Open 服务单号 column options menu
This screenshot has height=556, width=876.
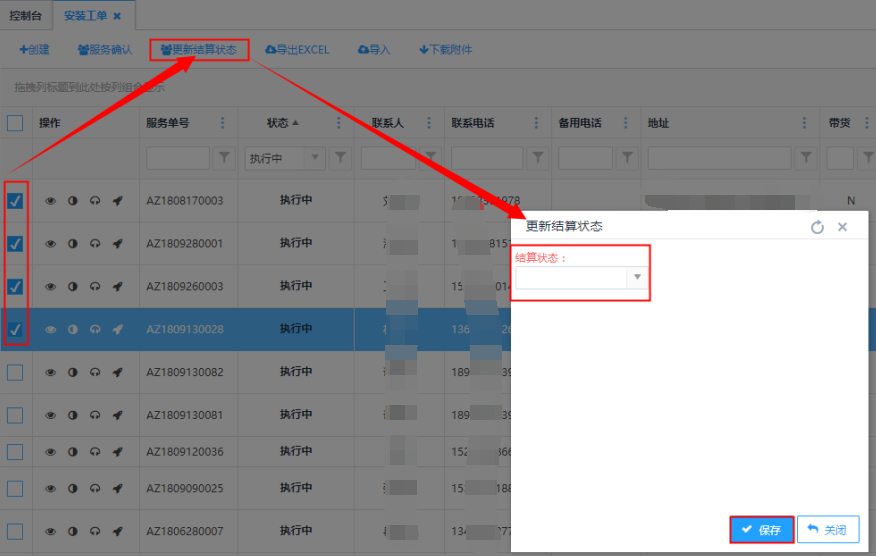[x=222, y=124]
